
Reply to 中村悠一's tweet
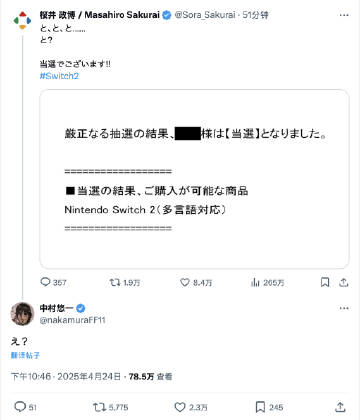[x=20, y=407]
